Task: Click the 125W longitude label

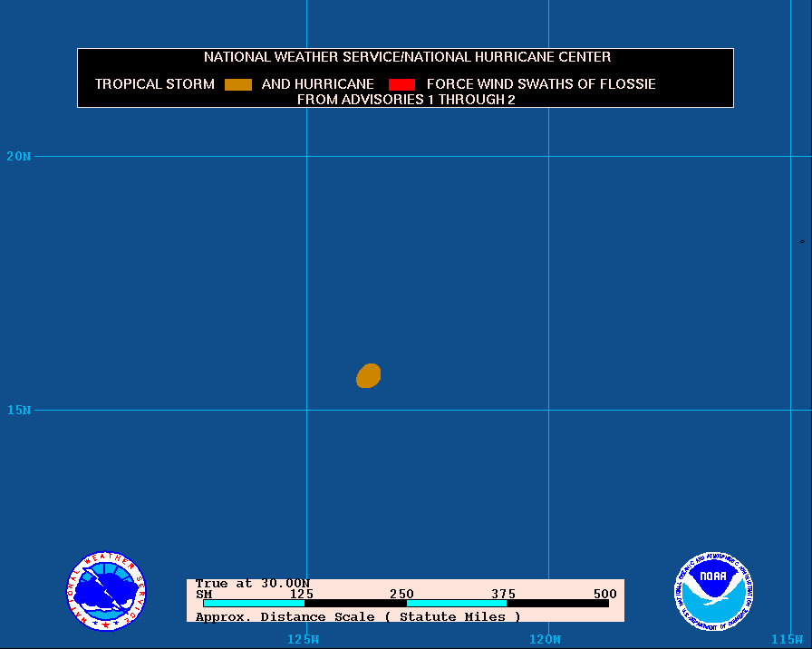Action: click(x=303, y=639)
